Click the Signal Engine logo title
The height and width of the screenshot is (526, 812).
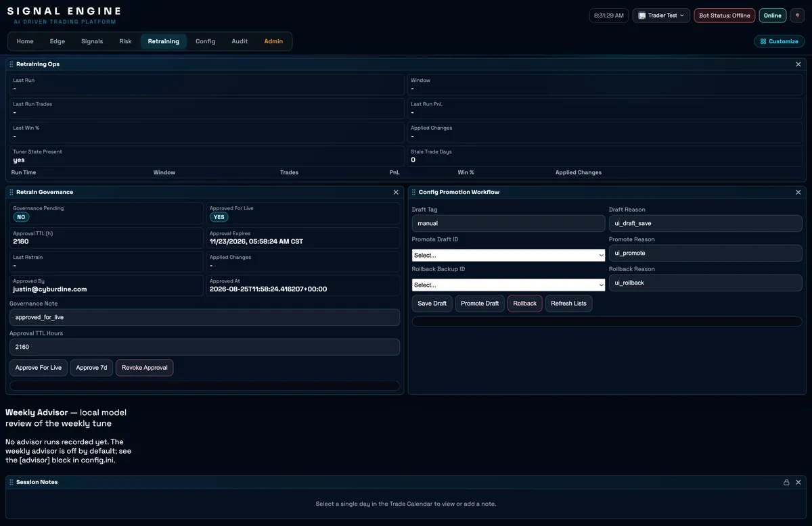64,11
